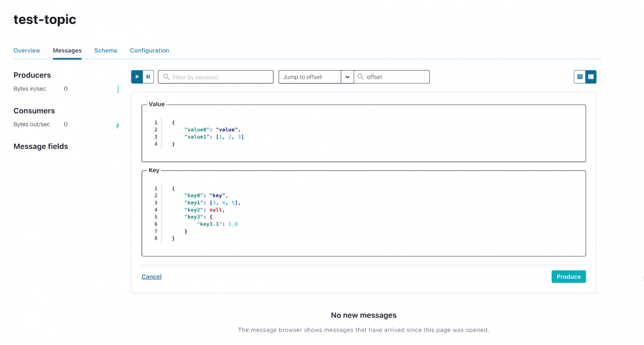The width and height of the screenshot is (644, 345).
Task: Open the Jump to offset dropdown
Action: coord(309,77)
